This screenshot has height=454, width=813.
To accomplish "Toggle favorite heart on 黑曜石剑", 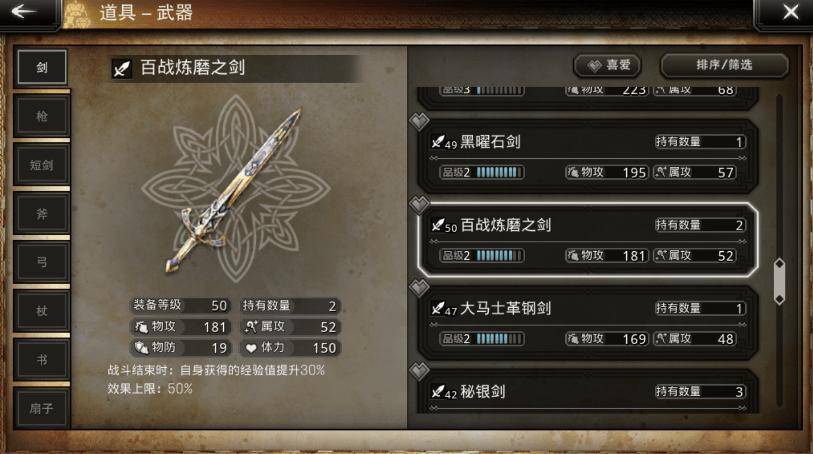I will pos(419,122).
